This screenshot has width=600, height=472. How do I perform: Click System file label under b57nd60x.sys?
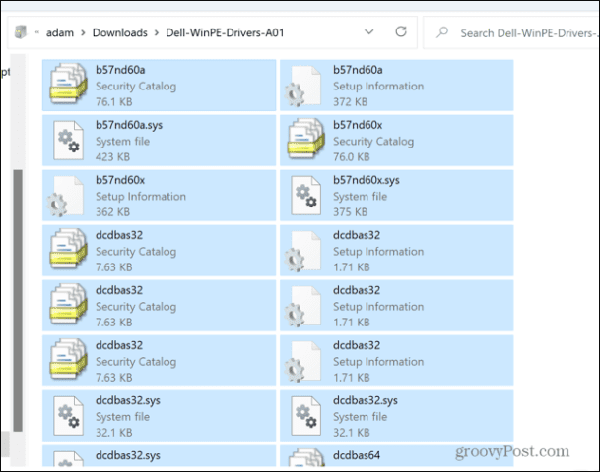pos(360,197)
